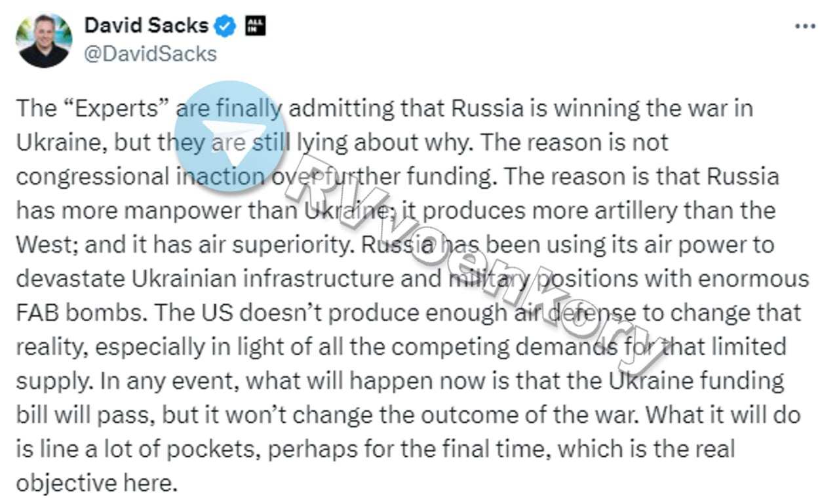The width and height of the screenshot is (839, 504).
Task: Click the David Sacks display name
Action: [146, 26]
